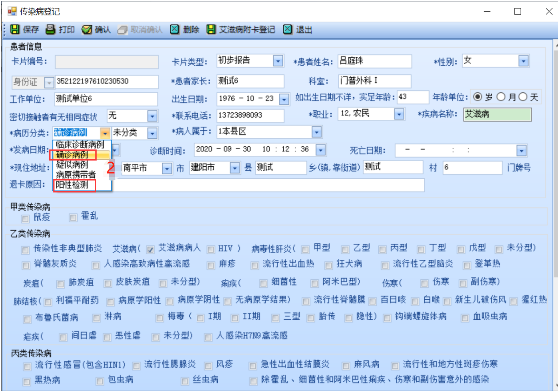Click the Exit toolbar icon
The image size is (558, 392).
point(288,30)
